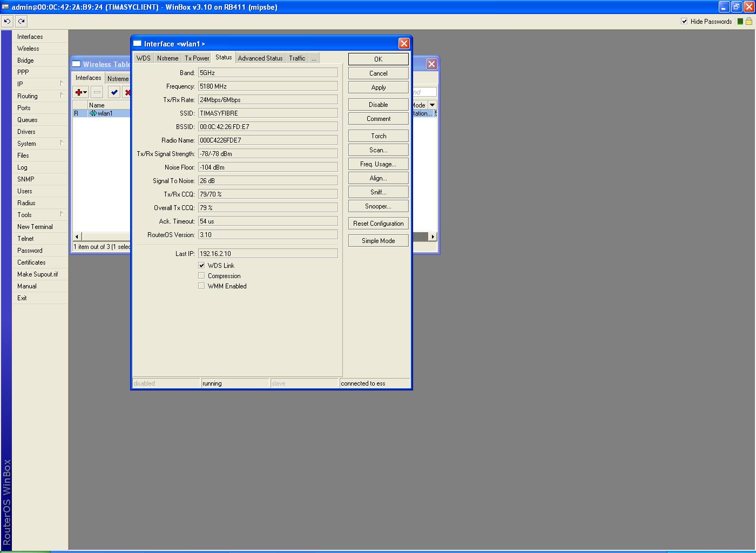Click the Last IP field showing 192.16.2.10
The width and height of the screenshot is (756, 553).
(268, 254)
